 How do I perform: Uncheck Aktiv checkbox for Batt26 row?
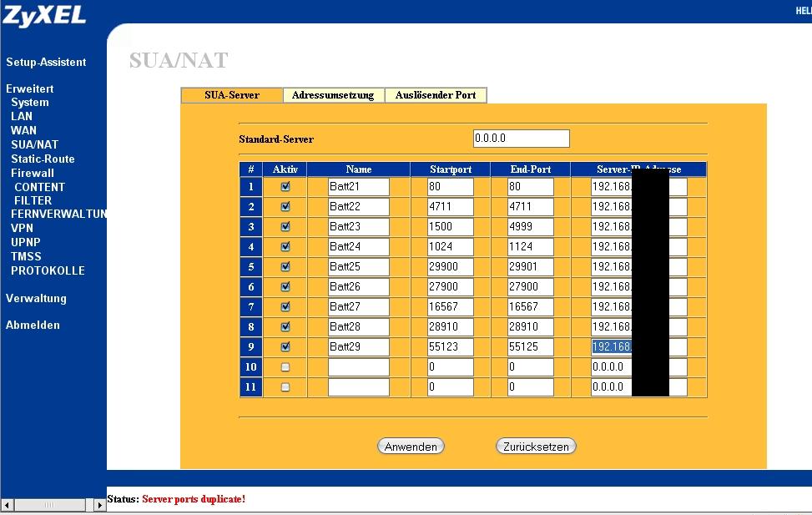(285, 286)
